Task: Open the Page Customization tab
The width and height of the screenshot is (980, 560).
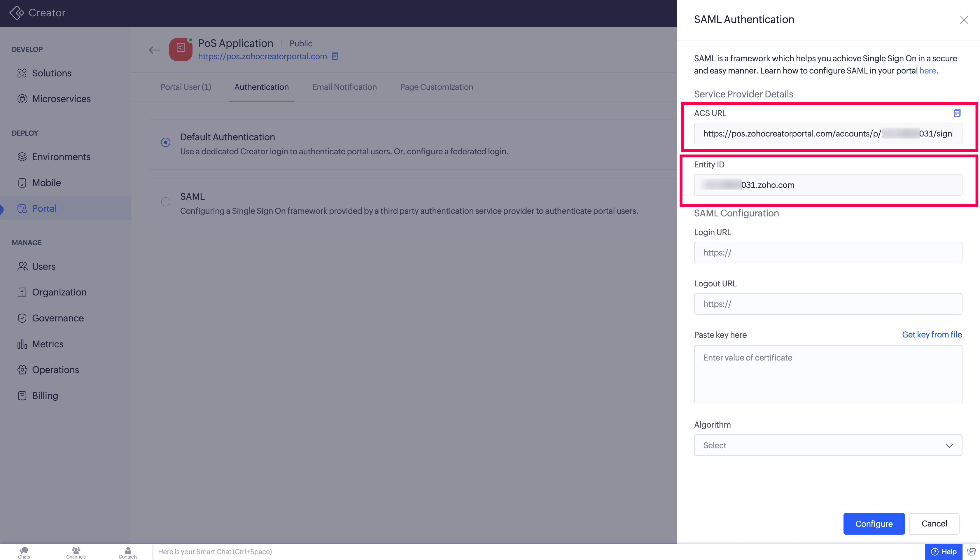Action: (437, 87)
